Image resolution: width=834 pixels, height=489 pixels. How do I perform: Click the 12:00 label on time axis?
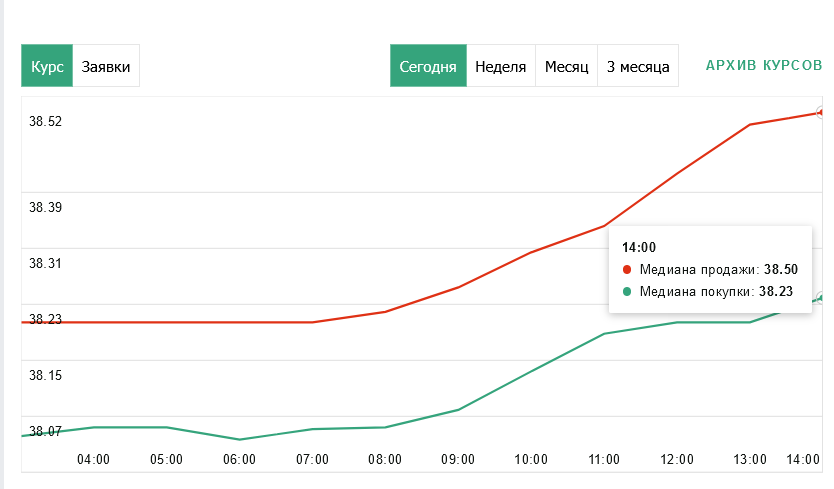point(677,460)
